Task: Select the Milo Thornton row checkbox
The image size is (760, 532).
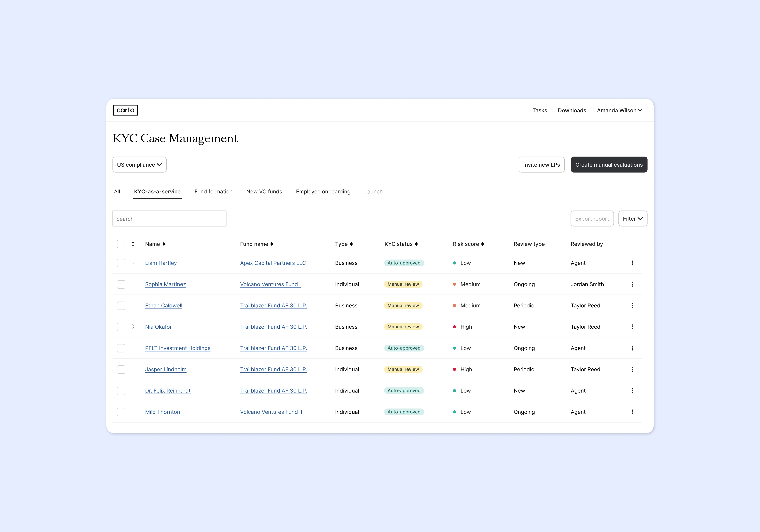Action: click(121, 412)
